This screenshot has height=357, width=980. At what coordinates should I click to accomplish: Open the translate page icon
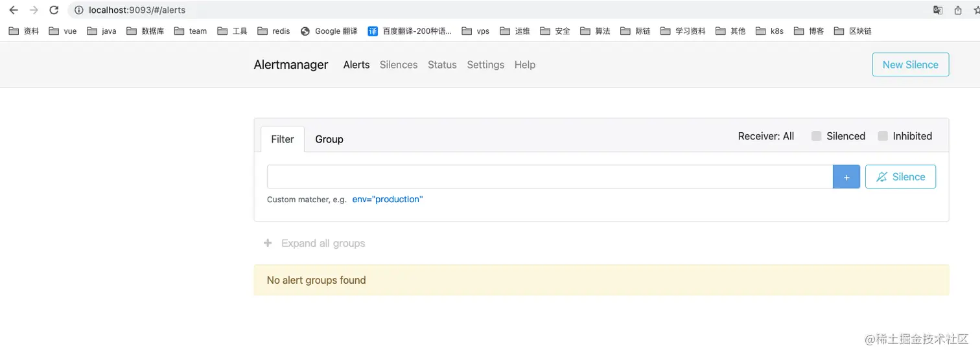(x=937, y=10)
